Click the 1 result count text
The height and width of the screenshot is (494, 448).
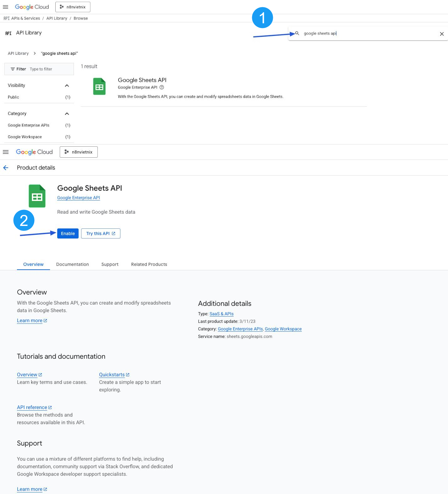pyautogui.click(x=89, y=66)
